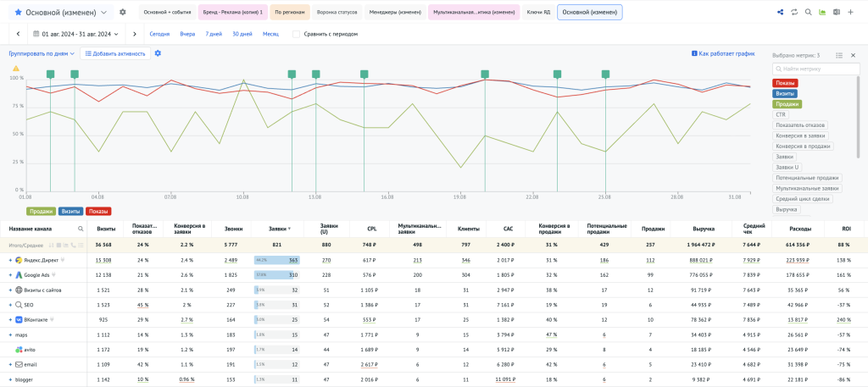Open the date range picker for 01 авг. 2024
868x387 pixels.
tap(76, 34)
